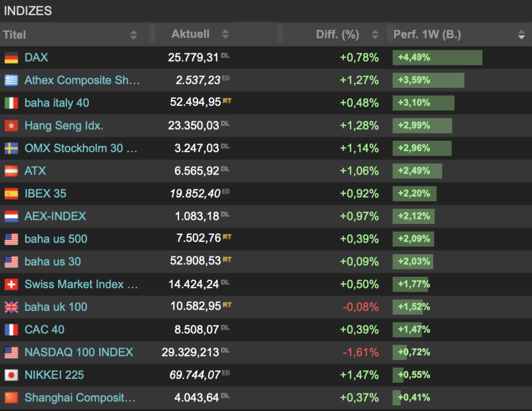Sort by Diff. (%) column arrows

375,34
